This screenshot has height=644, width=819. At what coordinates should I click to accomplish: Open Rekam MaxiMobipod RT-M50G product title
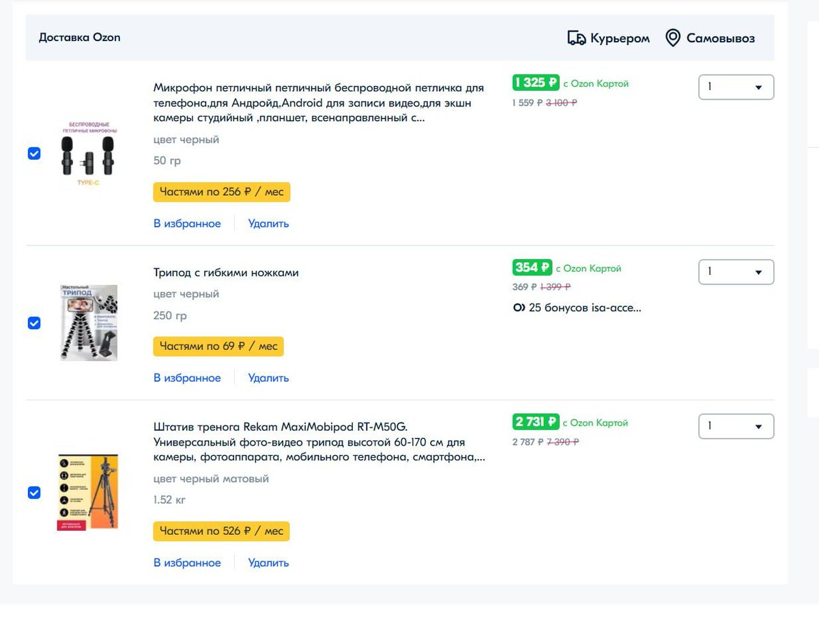click(319, 442)
